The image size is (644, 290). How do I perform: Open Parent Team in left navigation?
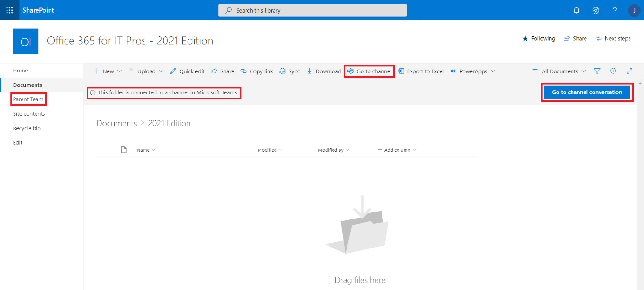click(x=28, y=99)
